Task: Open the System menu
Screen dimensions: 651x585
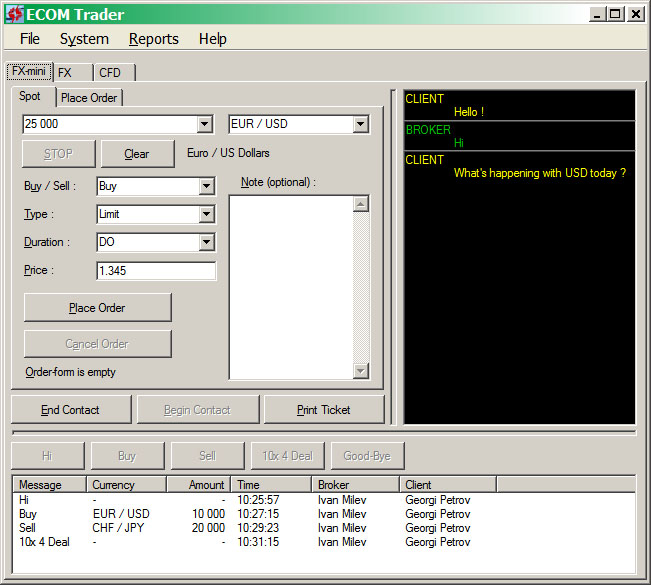Action: click(x=84, y=39)
